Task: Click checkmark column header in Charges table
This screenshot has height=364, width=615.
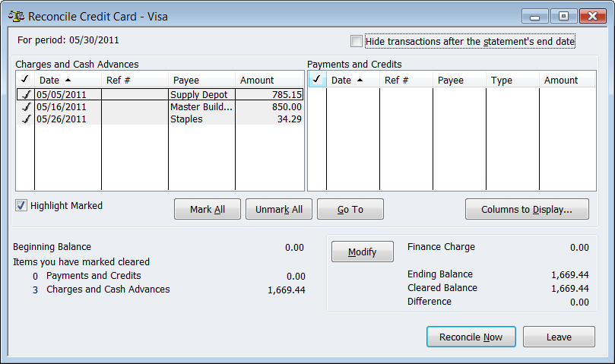Action: tap(25, 80)
